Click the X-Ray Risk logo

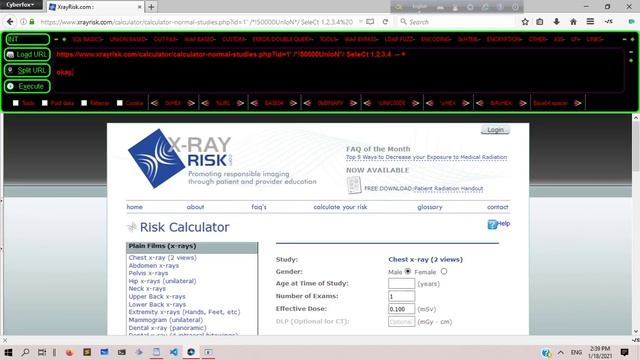180,158
